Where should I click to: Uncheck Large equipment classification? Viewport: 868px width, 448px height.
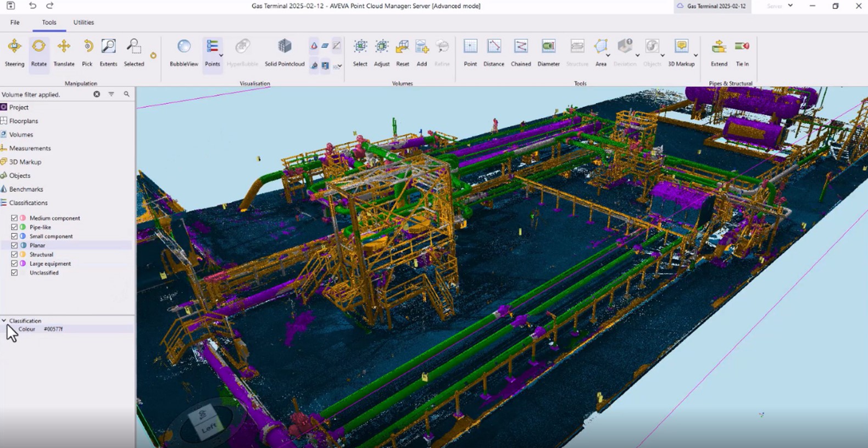[14, 264]
